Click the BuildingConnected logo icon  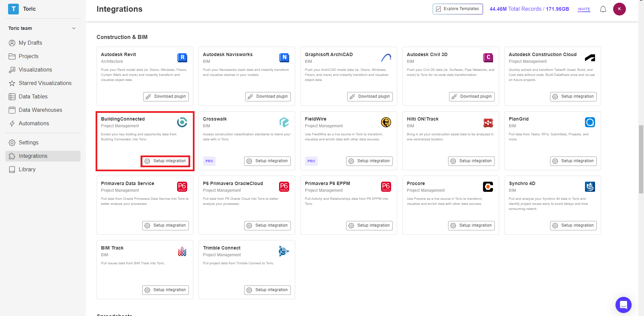(x=182, y=122)
